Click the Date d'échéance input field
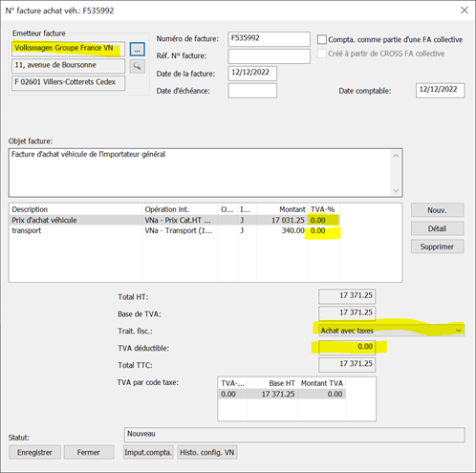 pos(252,91)
